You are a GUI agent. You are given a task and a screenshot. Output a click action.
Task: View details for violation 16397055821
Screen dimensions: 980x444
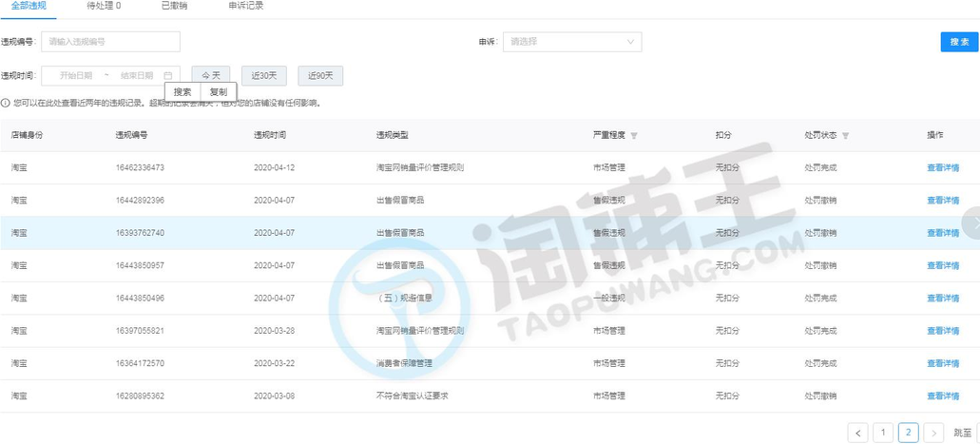[943, 331]
